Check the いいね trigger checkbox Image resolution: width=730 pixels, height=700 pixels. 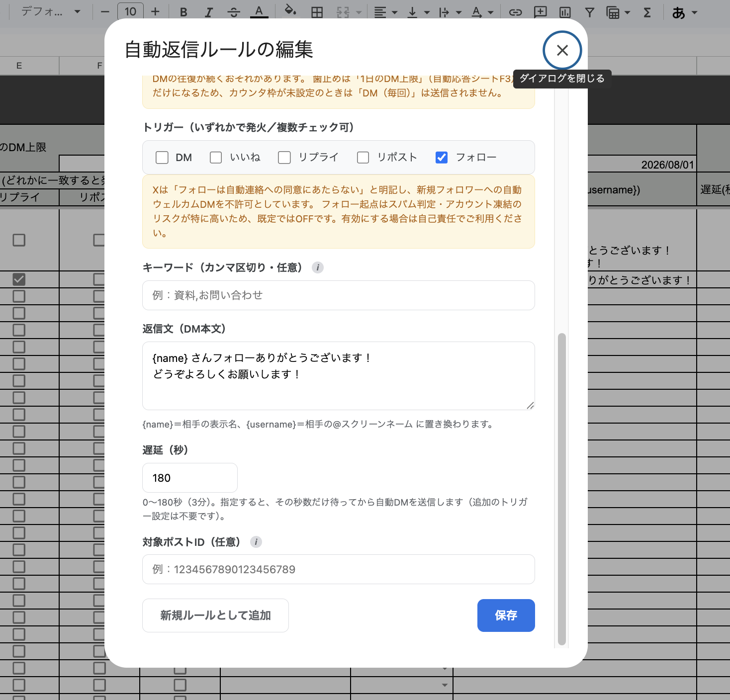point(216,158)
